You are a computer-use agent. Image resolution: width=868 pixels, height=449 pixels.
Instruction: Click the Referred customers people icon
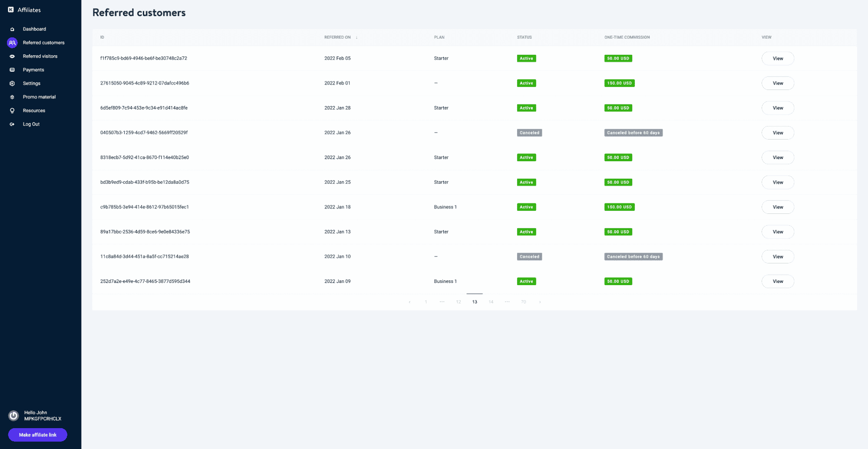pos(12,43)
